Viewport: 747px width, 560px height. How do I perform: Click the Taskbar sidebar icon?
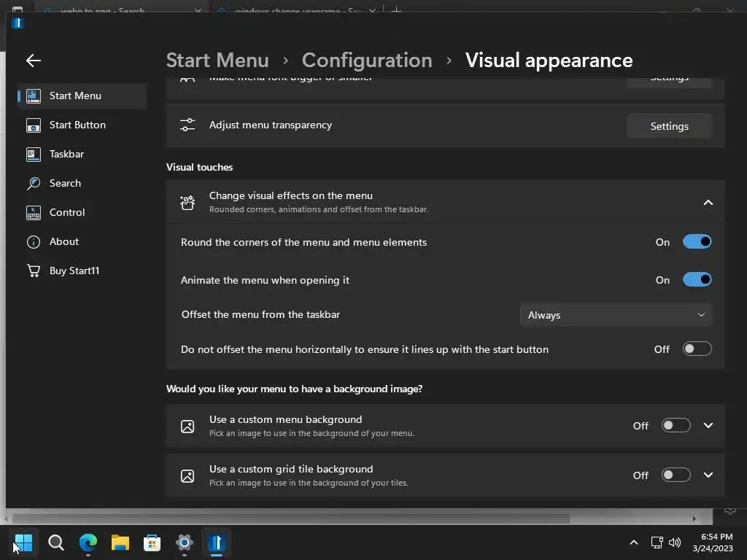[34, 155]
